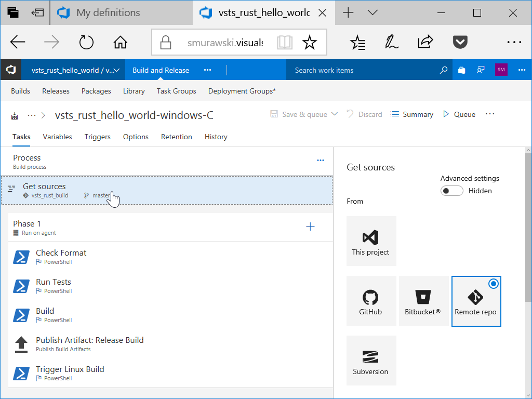Click the Pocket extension icon

(460, 42)
